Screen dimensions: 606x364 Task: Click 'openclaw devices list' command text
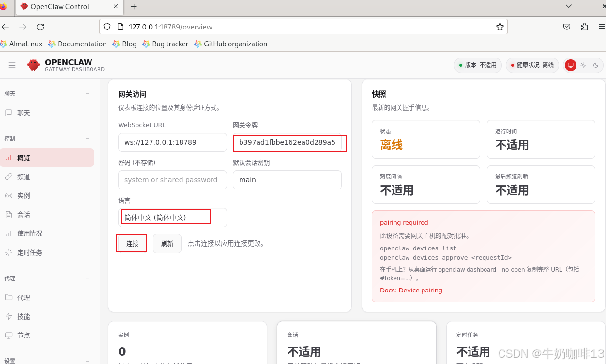418,248
